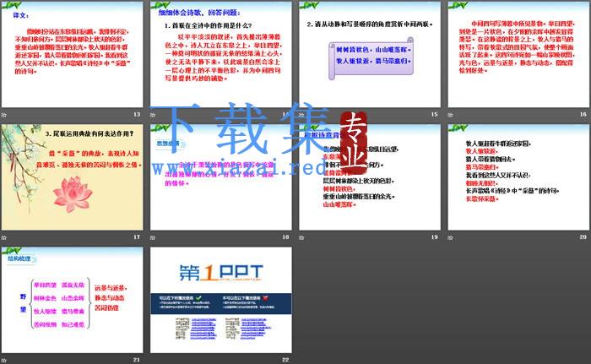
Task: Click animation star icon under slide 20
Action: (450, 237)
